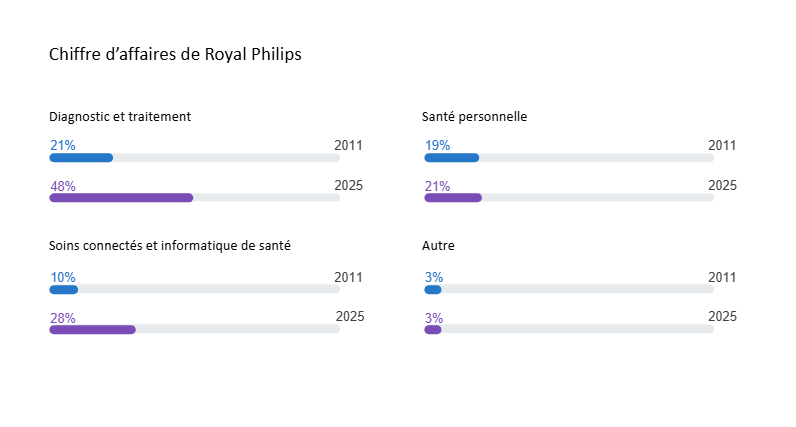Click the 2025 label beside the 28% bar
The height and width of the screenshot is (427, 796).
[350, 316]
